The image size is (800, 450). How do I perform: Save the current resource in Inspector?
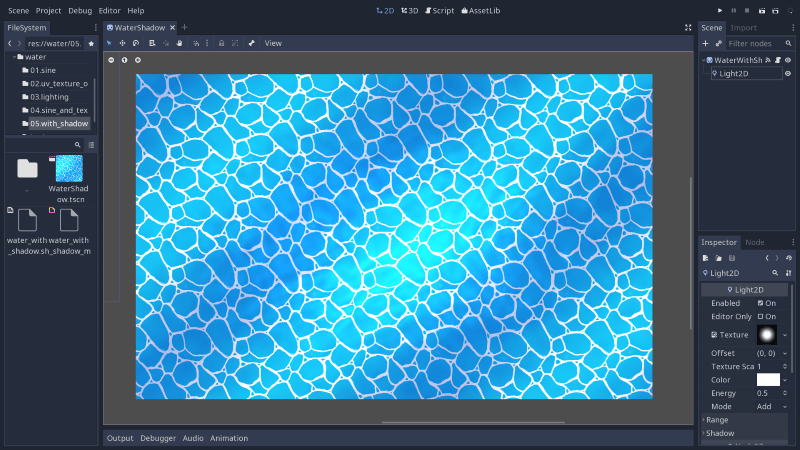[x=732, y=258]
